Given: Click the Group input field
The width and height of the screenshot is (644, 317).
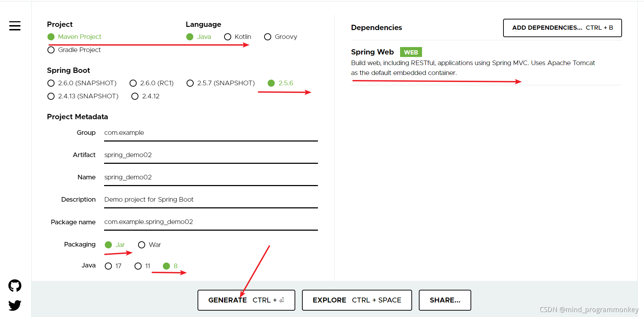Looking at the screenshot, I should [211, 133].
